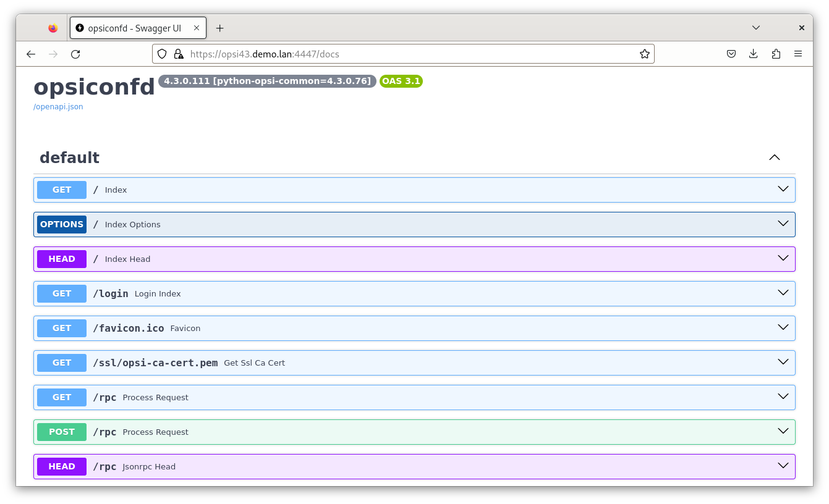Click the Get Ssl Ca Cert summary text
The image size is (829, 504).
[254, 363]
